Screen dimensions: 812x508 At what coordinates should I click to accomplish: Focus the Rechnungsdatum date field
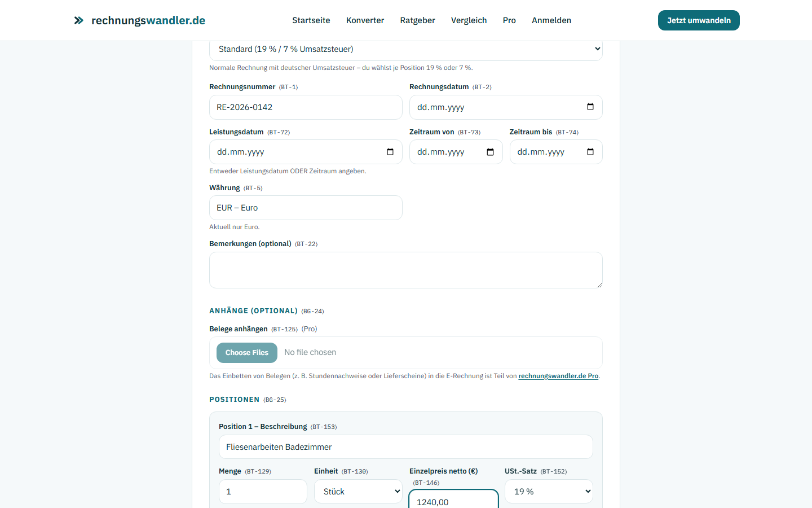[506, 107]
